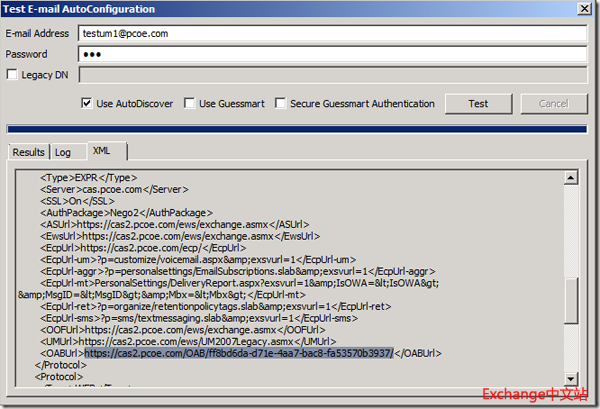Uncheck the Use AutoDiscover option
600x409 pixels.
87,103
